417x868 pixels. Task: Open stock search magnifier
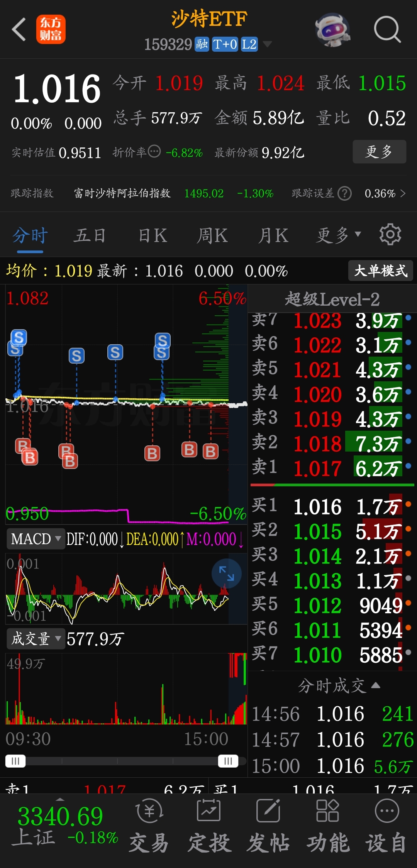pos(387,29)
